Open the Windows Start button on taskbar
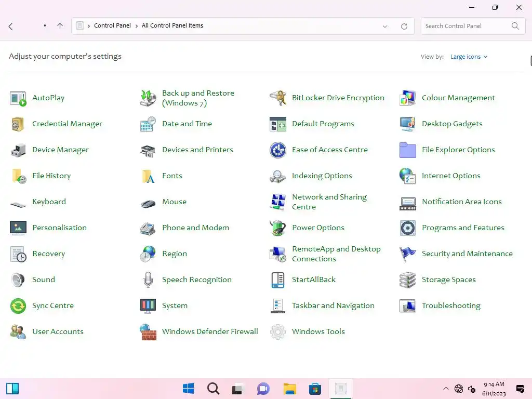 point(188,389)
